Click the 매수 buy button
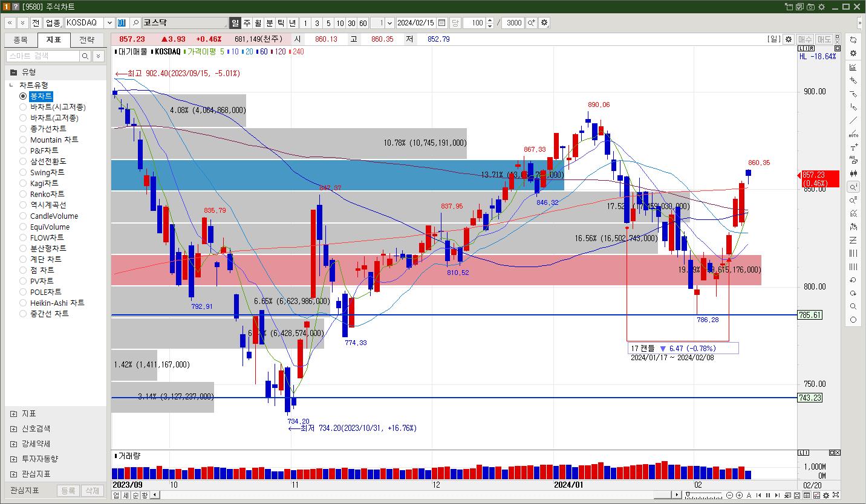 [805, 39]
